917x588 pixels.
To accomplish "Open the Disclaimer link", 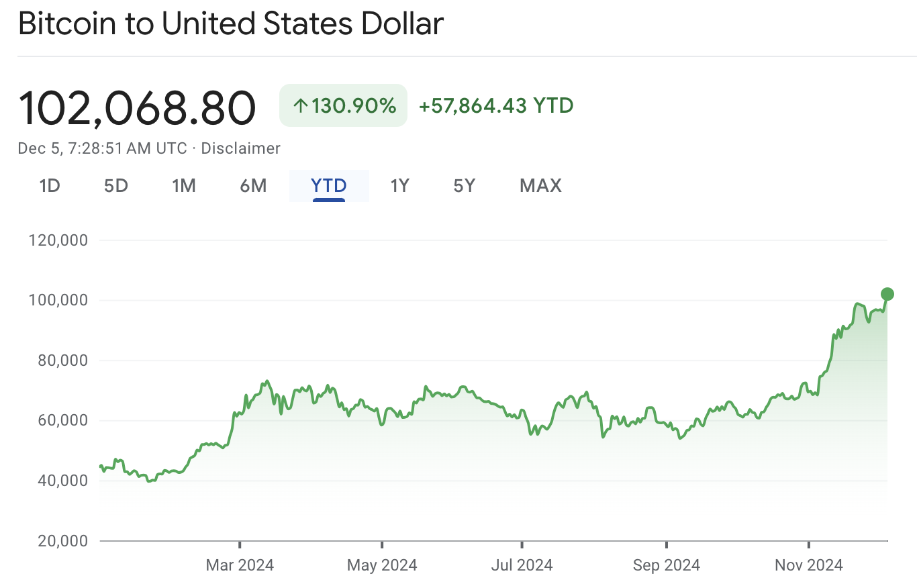I will (x=241, y=148).
